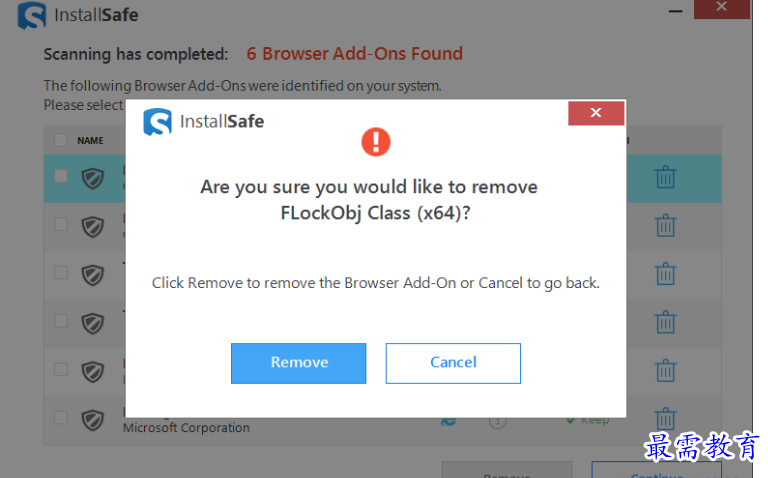Click Remove button in confirmation dialog
768x478 pixels.
pyautogui.click(x=298, y=363)
